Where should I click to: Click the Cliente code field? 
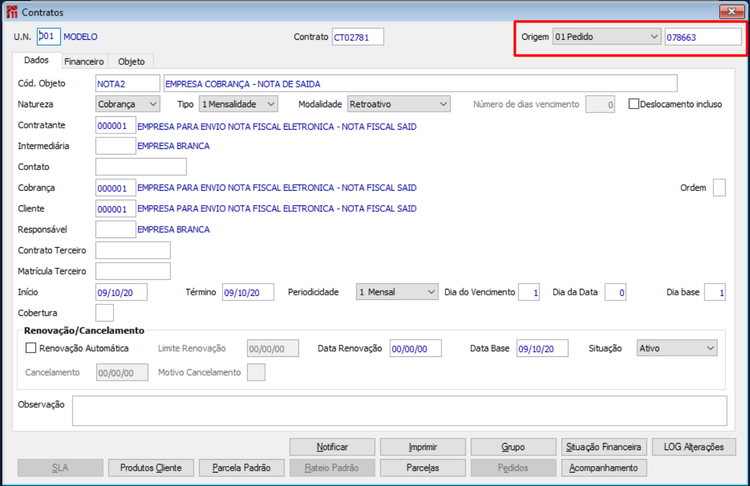115,209
